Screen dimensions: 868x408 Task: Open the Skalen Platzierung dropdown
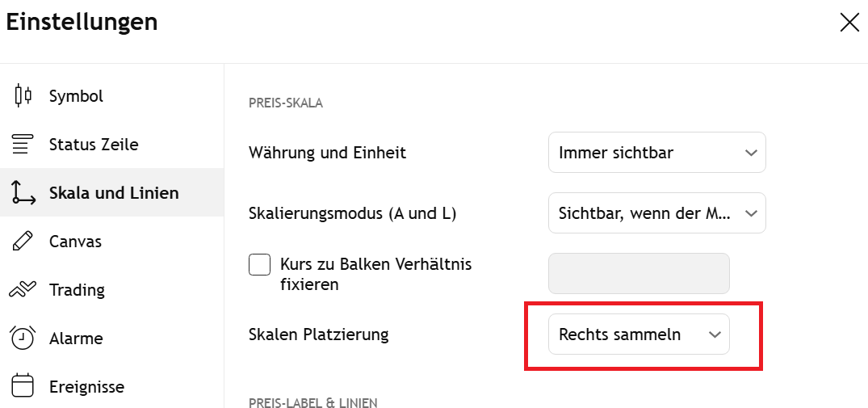639,334
